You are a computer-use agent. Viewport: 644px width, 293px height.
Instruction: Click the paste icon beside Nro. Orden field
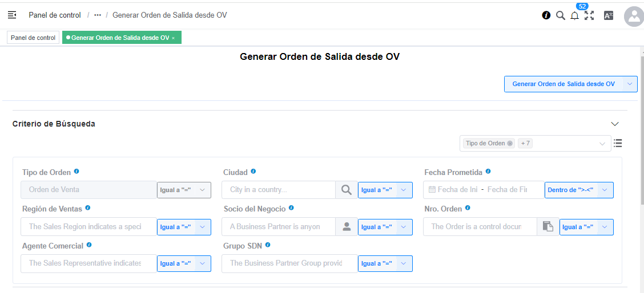tap(548, 227)
